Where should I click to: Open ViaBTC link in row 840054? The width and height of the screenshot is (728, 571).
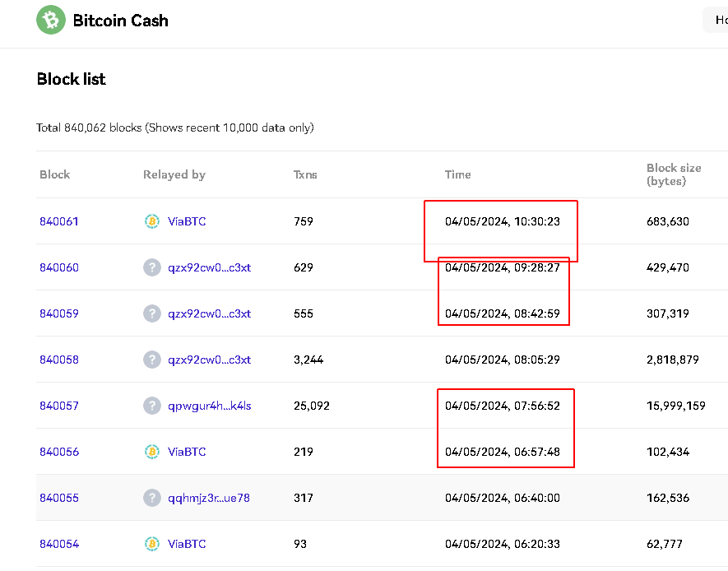187,544
